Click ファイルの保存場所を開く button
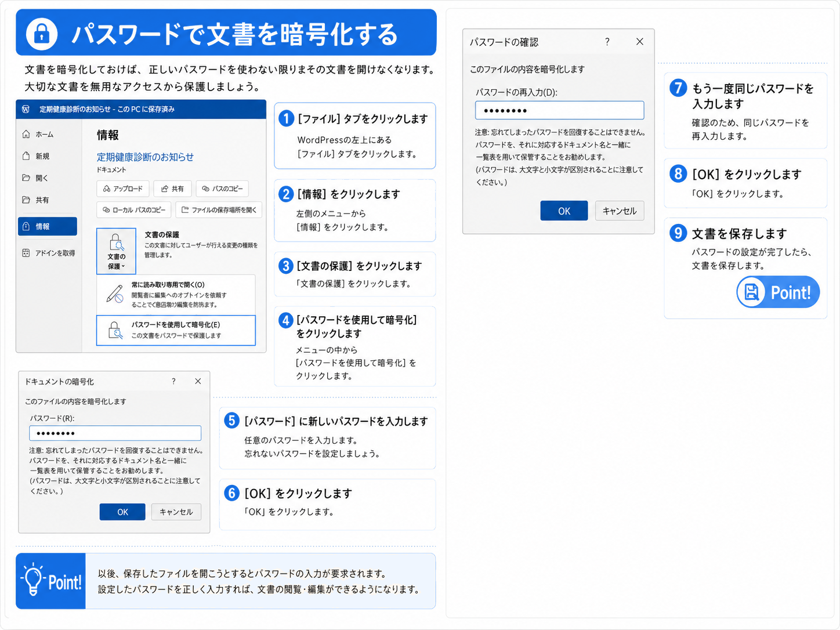The image size is (840, 630). point(219,210)
